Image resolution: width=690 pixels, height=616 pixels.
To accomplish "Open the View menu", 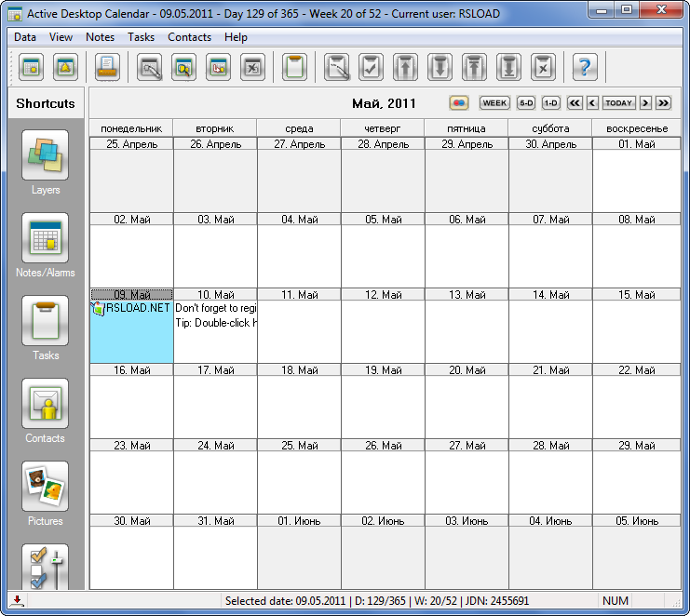I will click(x=61, y=37).
